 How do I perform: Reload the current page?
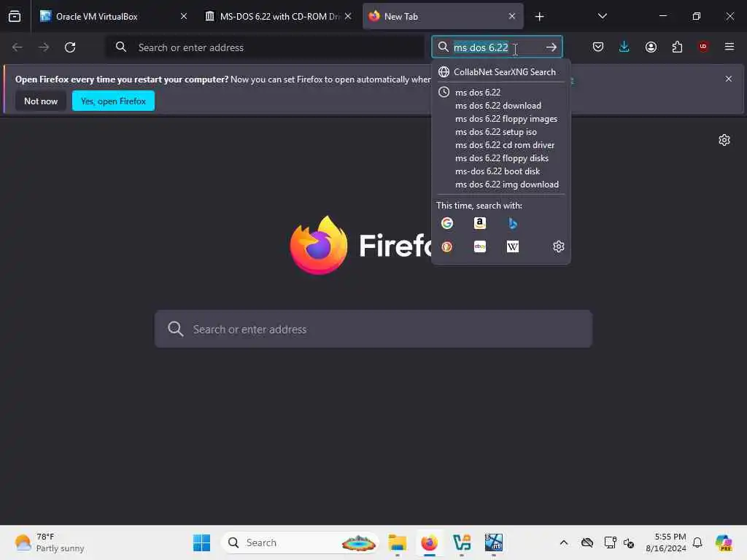point(70,47)
